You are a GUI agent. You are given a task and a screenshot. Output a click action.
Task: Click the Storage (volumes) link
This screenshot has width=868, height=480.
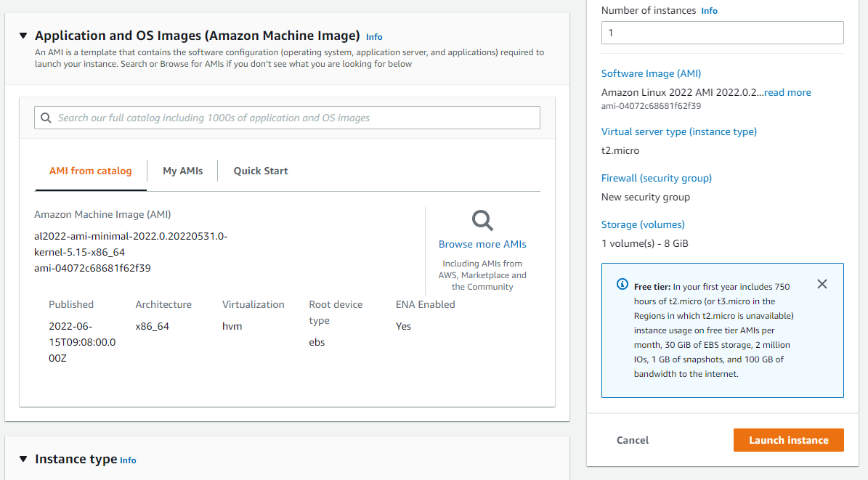click(643, 225)
